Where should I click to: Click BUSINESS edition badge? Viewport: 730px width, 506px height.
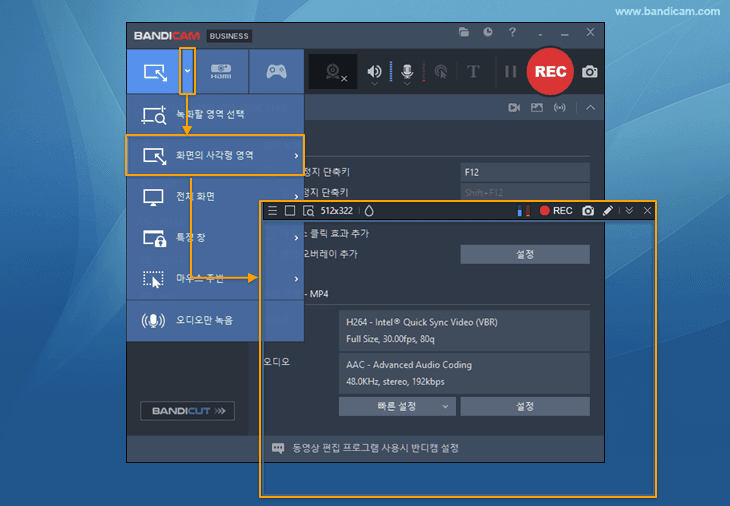tap(229, 36)
